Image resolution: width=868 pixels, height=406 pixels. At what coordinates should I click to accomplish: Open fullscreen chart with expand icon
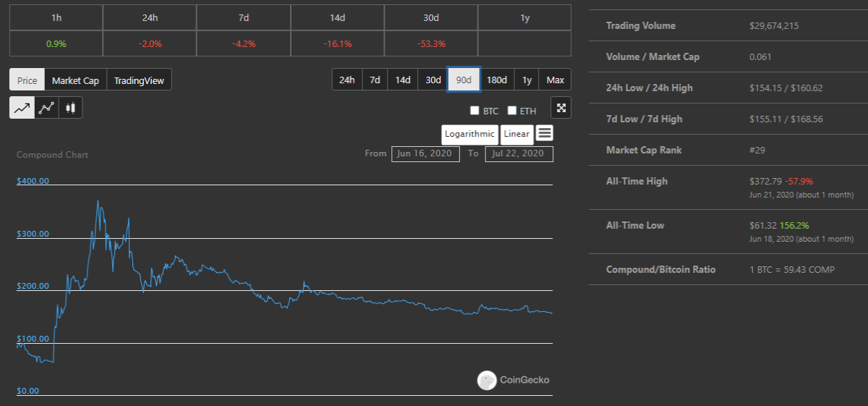click(x=561, y=108)
